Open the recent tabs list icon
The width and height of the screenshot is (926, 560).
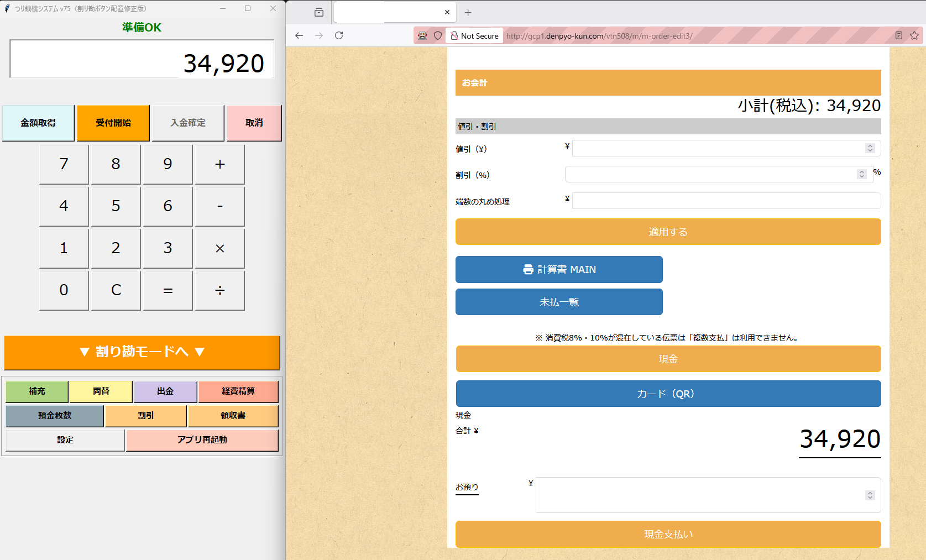[x=319, y=12]
